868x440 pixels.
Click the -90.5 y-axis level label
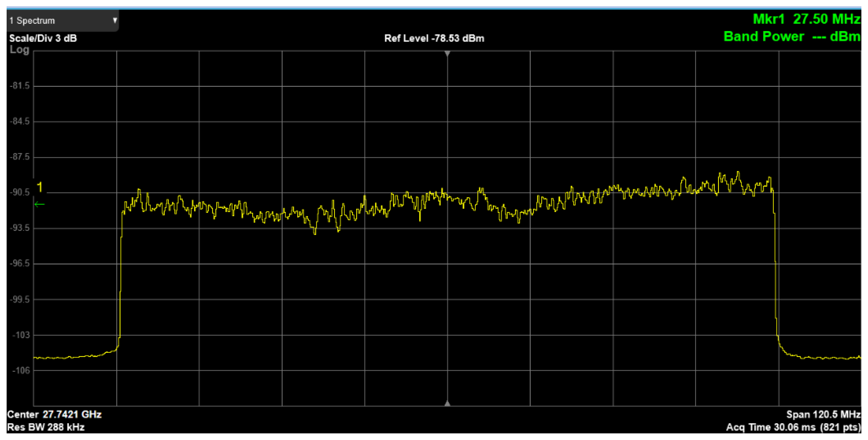[x=20, y=192]
